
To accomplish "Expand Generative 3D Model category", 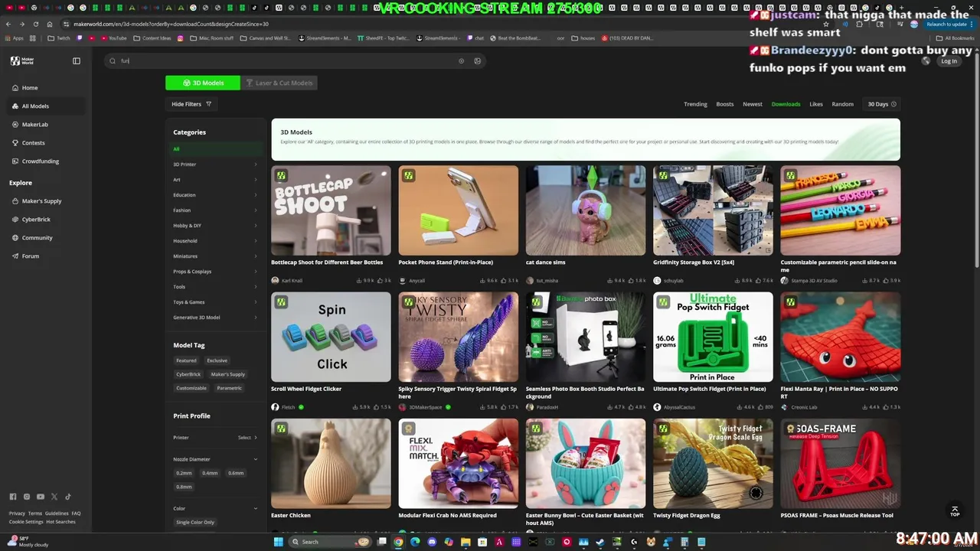I will 215,318.
